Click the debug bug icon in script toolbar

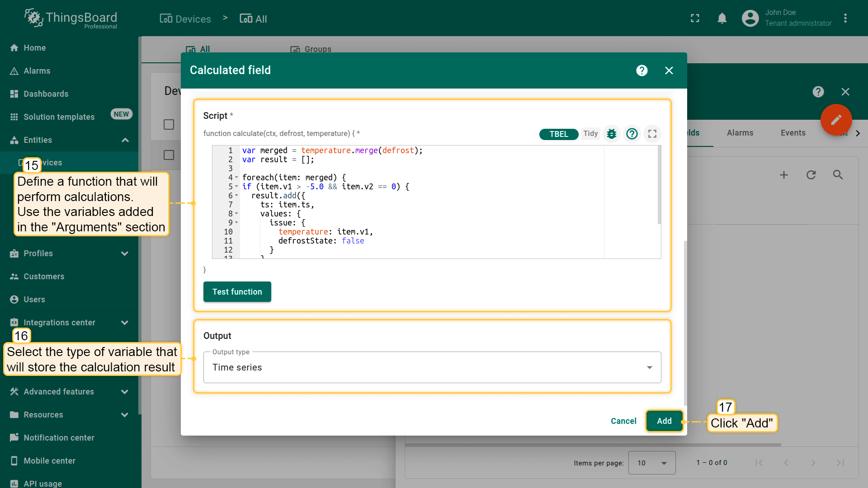611,134
